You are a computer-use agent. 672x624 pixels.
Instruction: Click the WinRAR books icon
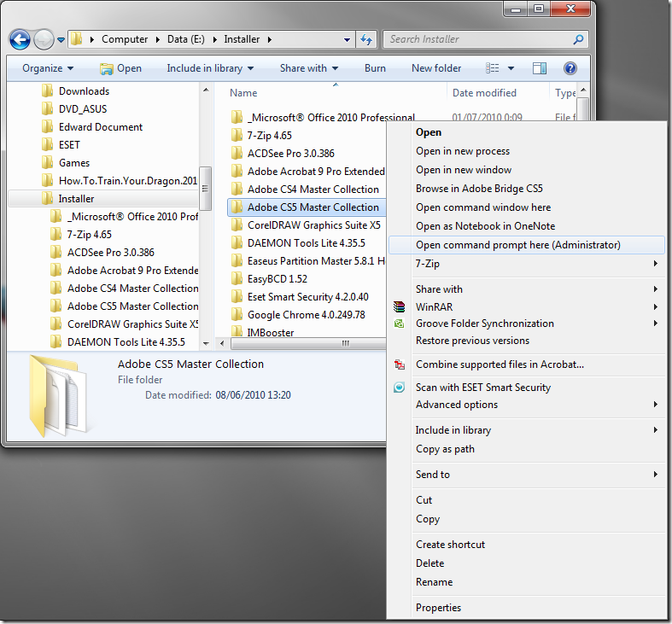399,306
